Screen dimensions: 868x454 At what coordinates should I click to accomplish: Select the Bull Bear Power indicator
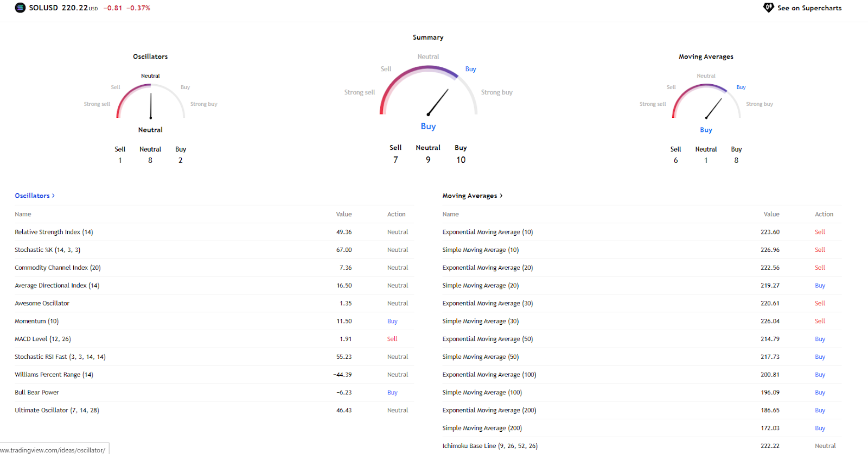(x=37, y=393)
